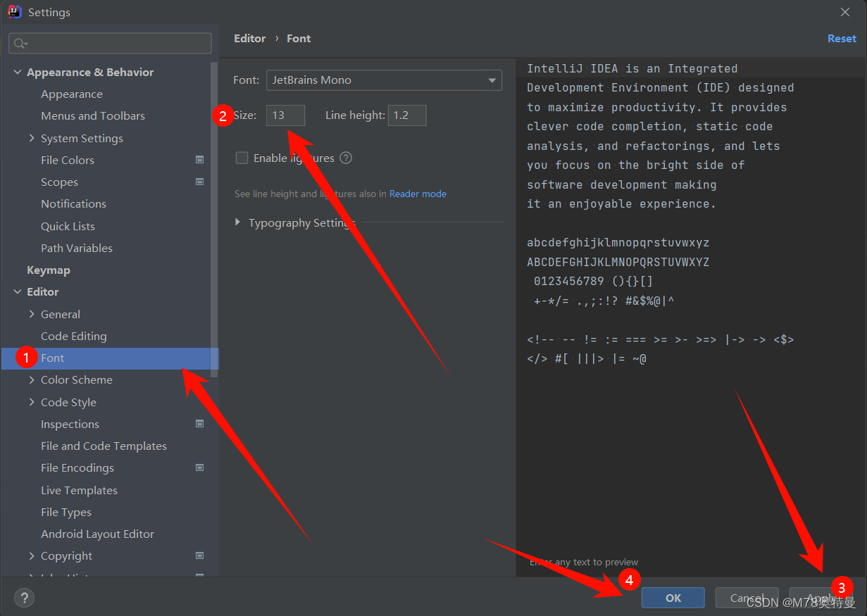
Task: Expand the Code Style node
Action: (x=32, y=402)
